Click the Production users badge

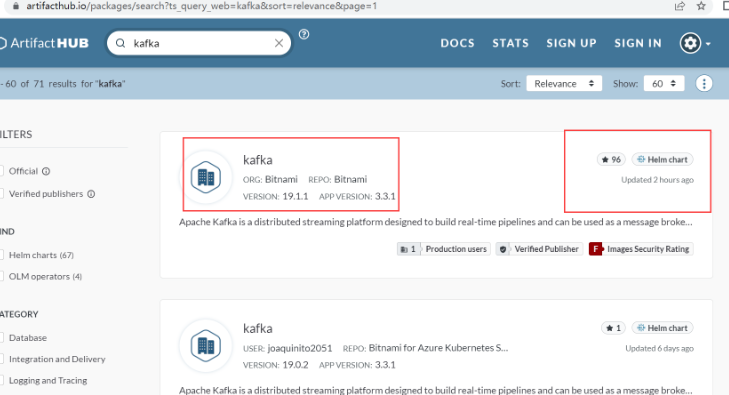[444, 249]
